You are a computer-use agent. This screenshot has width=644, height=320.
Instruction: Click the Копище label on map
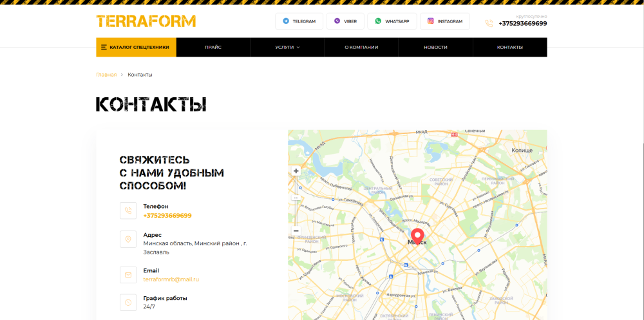tap(522, 151)
